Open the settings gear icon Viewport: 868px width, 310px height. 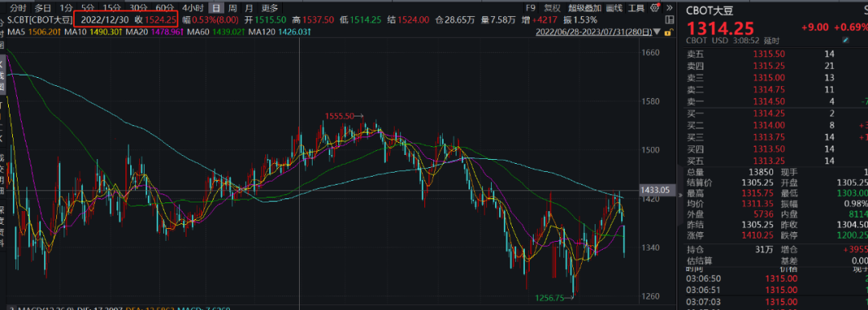coord(655,8)
